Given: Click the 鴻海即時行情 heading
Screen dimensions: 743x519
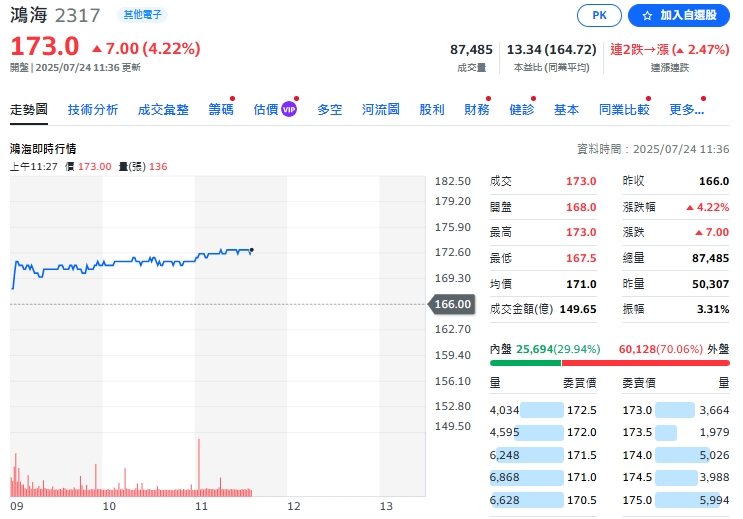Looking at the screenshot, I should tap(43, 149).
